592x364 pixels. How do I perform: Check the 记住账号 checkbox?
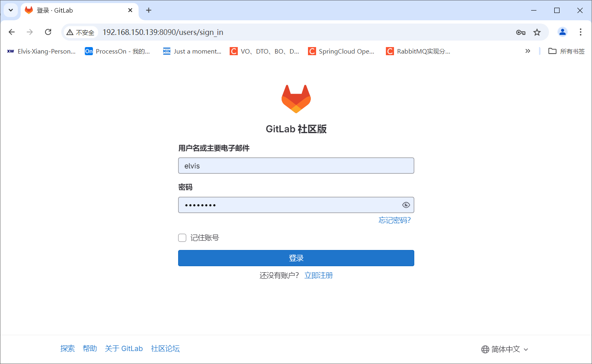(182, 238)
